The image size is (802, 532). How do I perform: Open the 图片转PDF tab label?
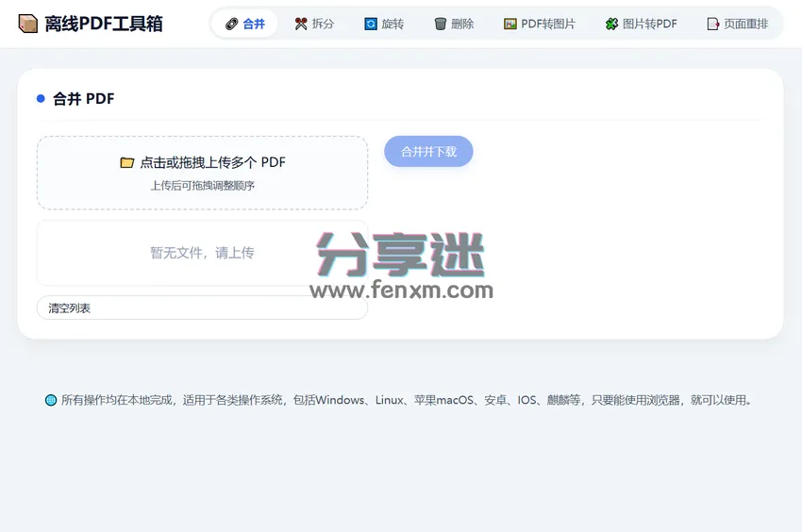[650, 24]
